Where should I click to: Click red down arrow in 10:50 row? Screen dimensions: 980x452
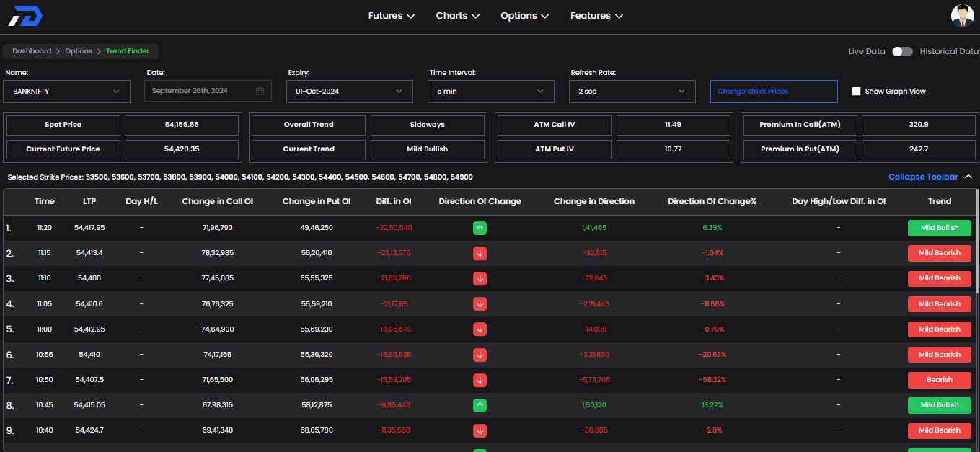pyautogui.click(x=480, y=380)
